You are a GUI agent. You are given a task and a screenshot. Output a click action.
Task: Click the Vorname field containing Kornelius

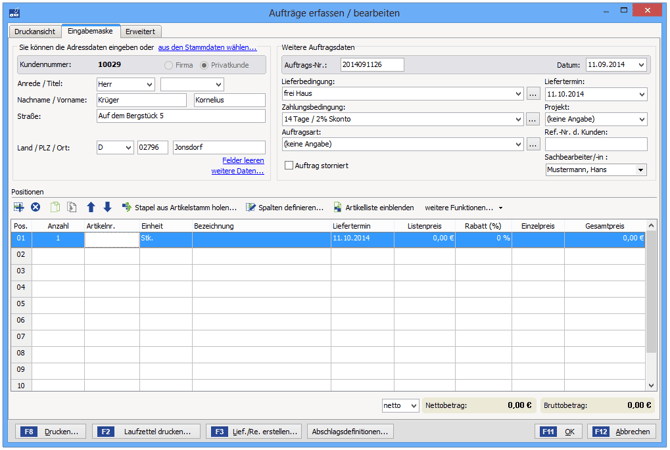[x=229, y=100]
